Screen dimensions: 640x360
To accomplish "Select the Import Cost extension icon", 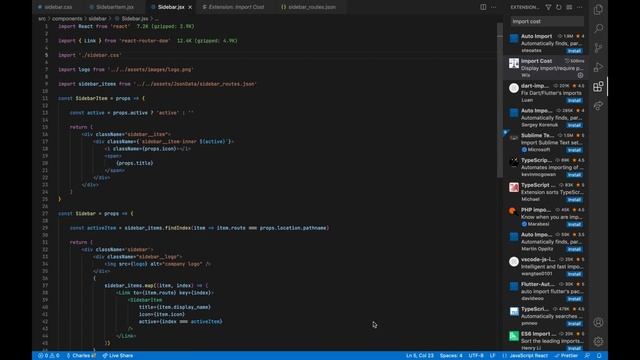I will [514, 63].
